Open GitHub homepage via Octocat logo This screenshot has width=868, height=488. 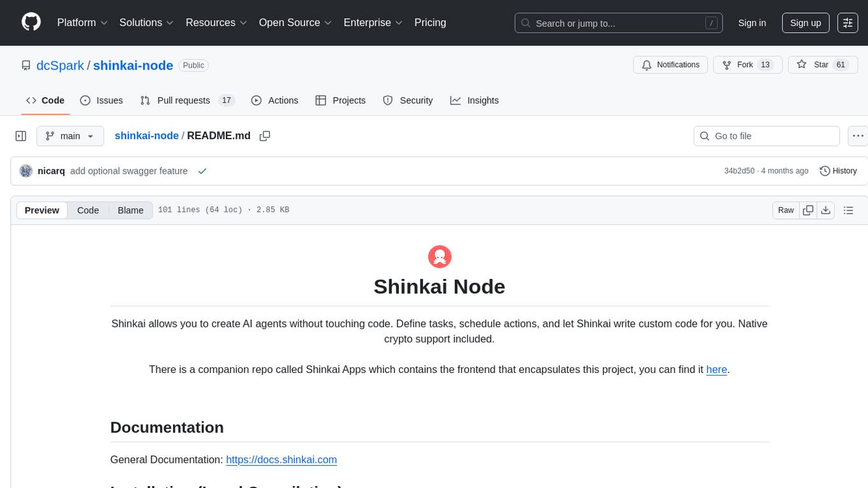coord(31,22)
